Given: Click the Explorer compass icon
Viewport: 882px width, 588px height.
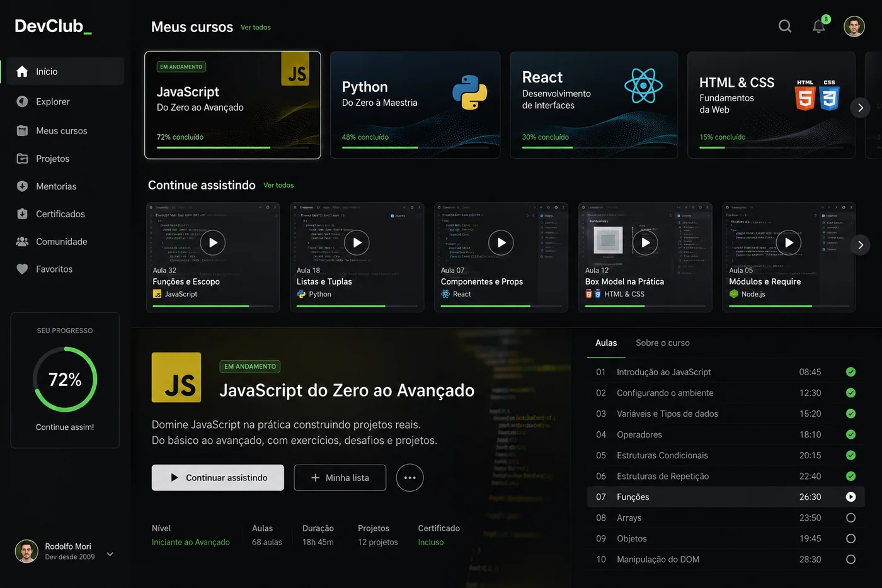Looking at the screenshot, I should (22, 101).
